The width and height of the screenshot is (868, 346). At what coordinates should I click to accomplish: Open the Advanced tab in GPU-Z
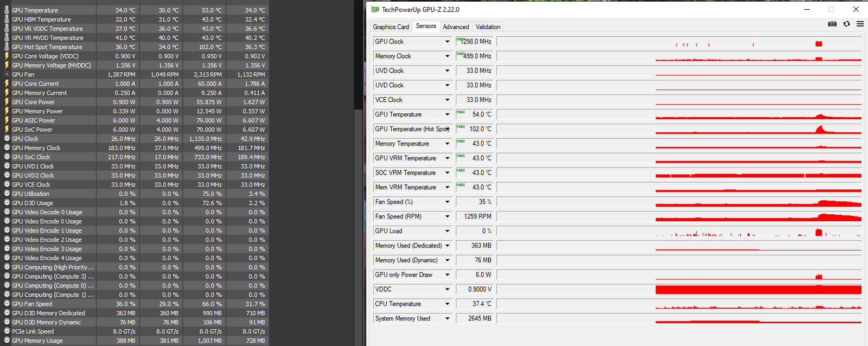click(456, 27)
